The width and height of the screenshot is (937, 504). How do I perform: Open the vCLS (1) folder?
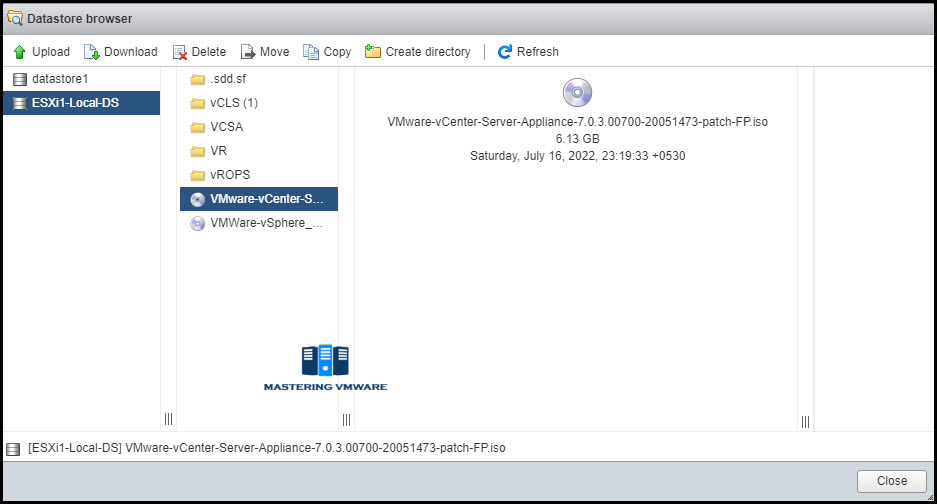pyautogui.click(x=259, y=103)
